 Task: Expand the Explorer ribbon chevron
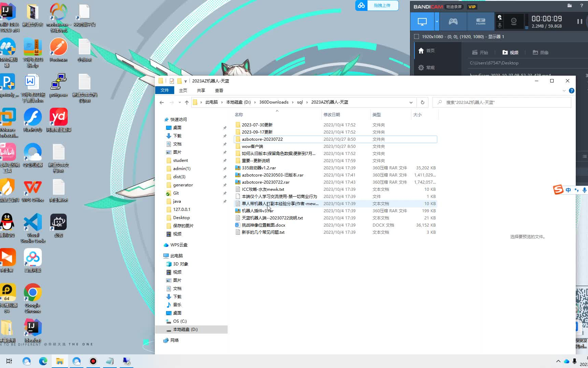coord(564,91)
